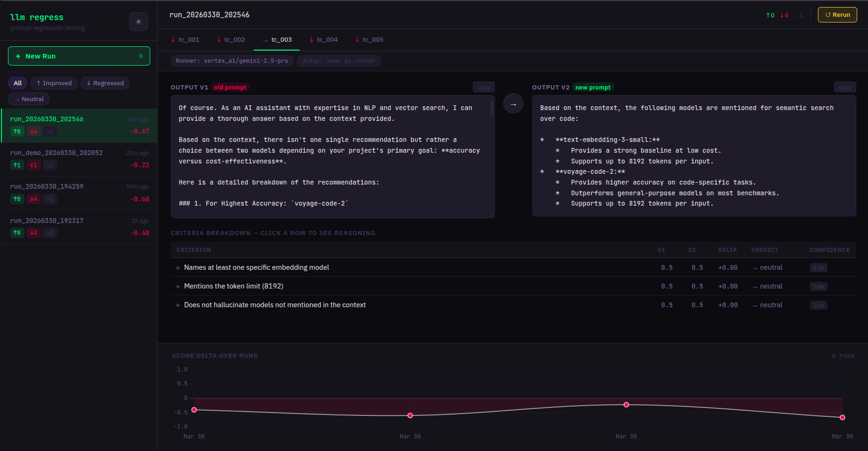Expand the 'Names at least one specific embedding model' row
Viewport: 868px width, 451px height.
(513, 267)
